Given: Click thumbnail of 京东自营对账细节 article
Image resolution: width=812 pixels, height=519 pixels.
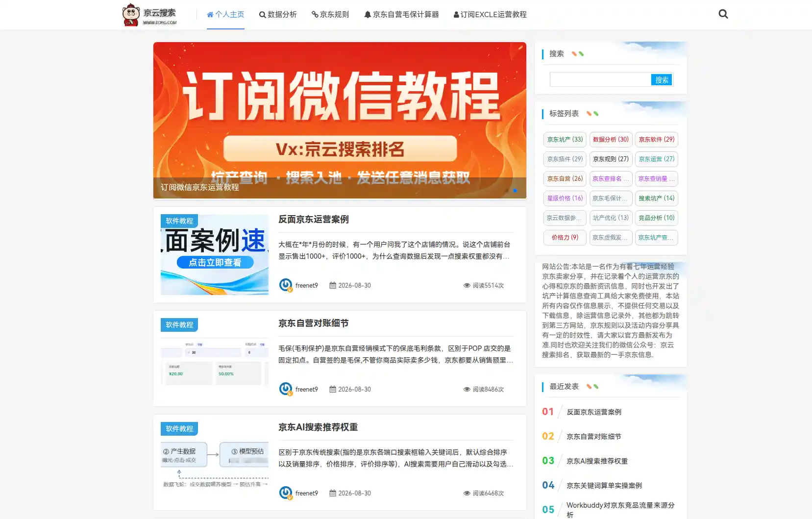Looking at the screenshot, I should [x=215, y=359].
